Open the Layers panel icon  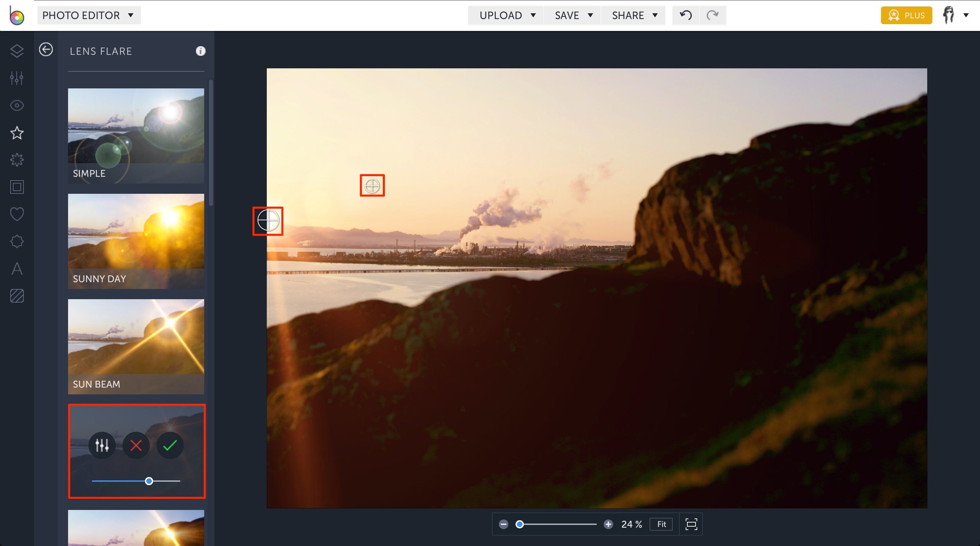pos(17,51)
